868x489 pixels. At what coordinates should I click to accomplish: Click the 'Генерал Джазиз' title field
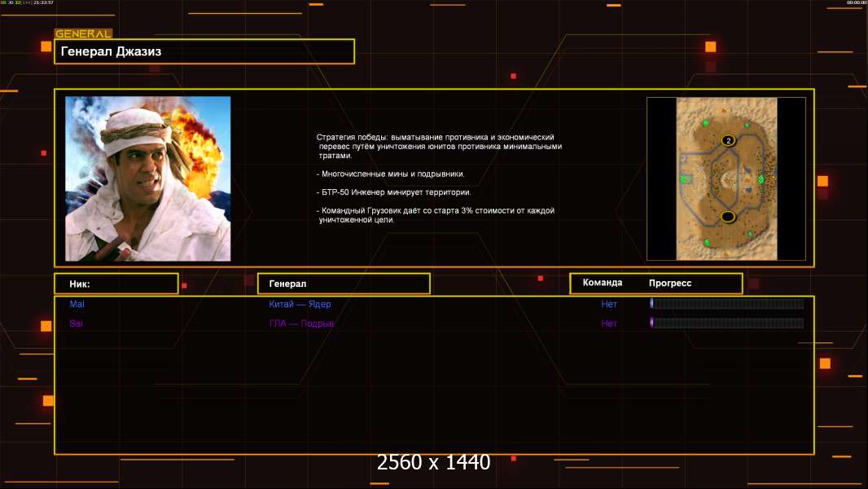[x=204, y=51]
